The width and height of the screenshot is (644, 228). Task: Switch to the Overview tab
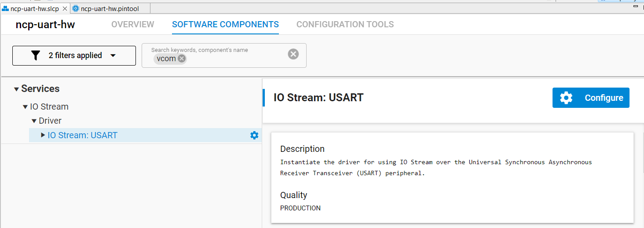pos(132,25)
